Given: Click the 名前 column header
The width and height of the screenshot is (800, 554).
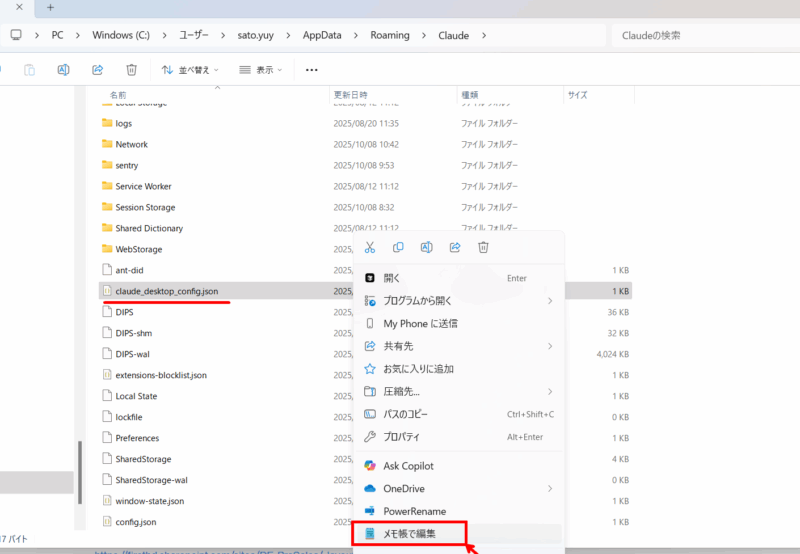Looking at the screenshot, I should pos(118,95).
